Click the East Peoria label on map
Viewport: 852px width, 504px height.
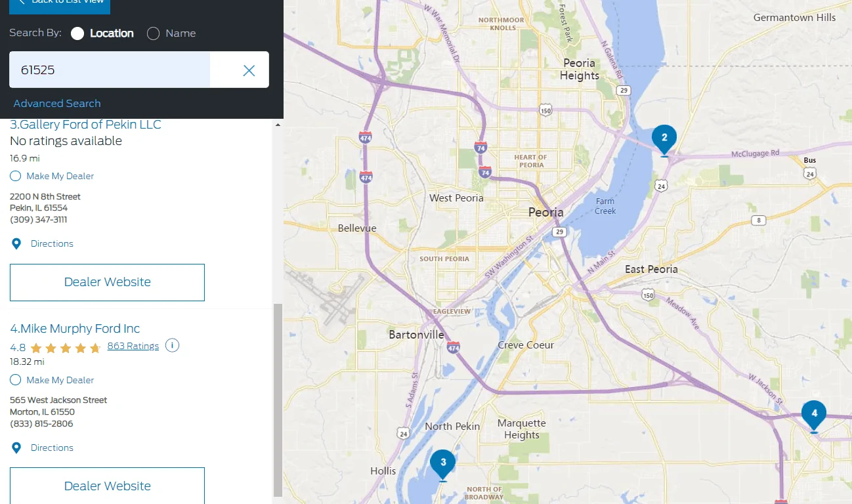tap(651, 269)
